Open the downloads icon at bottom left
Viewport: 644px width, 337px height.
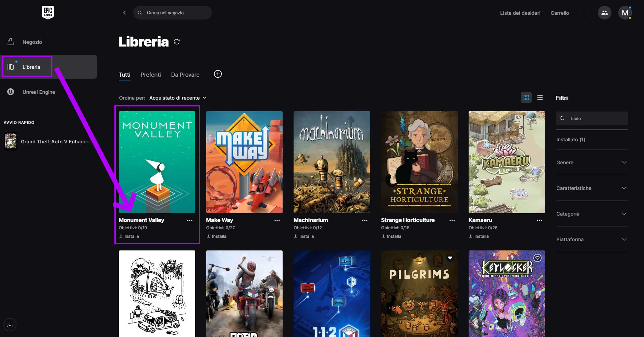pos(10,324)
